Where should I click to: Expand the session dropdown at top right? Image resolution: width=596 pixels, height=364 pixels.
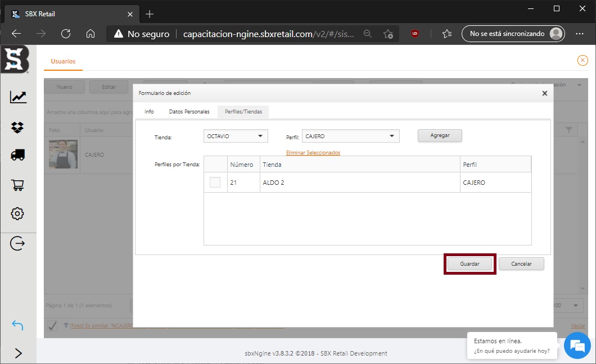coord(579,85)
